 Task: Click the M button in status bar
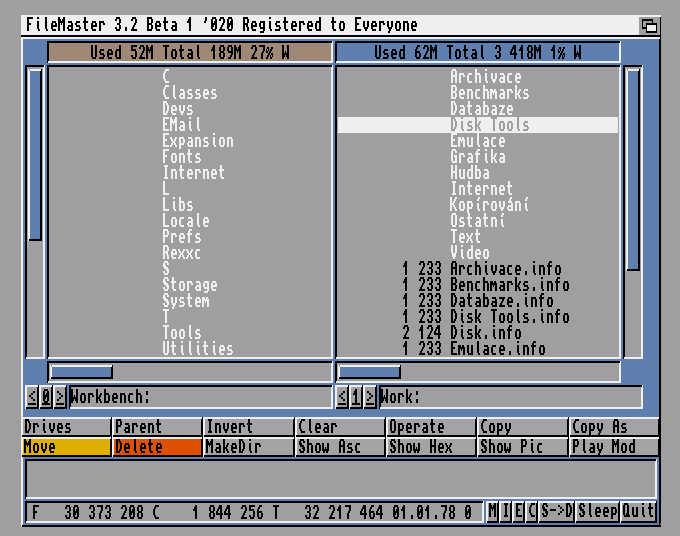493,512
